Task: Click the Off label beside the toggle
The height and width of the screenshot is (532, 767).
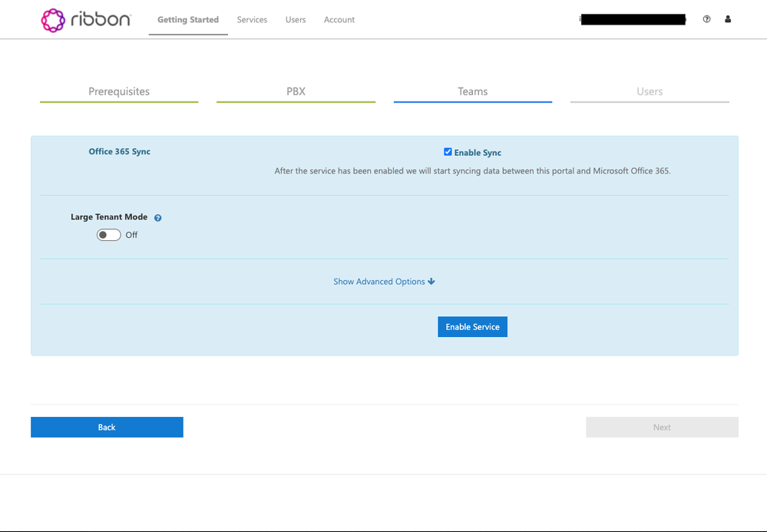Action: 131,235
